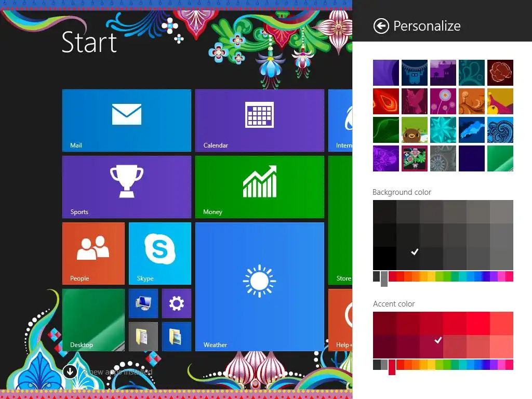Open the Calendar tile

[x=260, y=121]
